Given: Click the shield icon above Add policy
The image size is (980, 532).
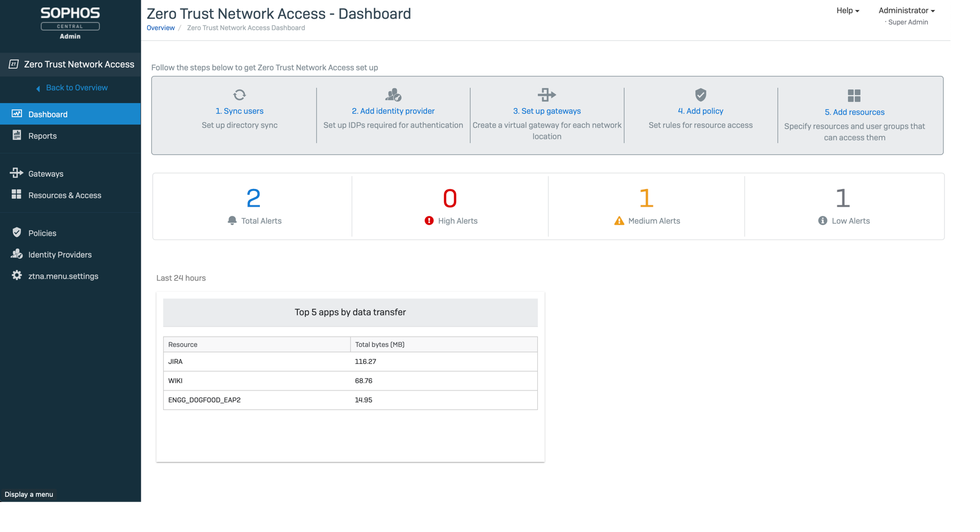Looking at the screenshot, I should pos(700,95).
